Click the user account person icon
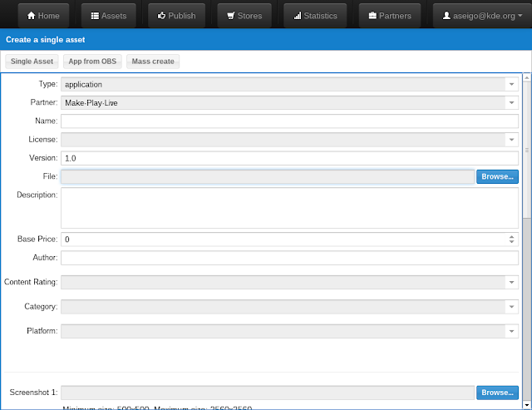Viewport: 532px width, 410px height. pos(446,16)
